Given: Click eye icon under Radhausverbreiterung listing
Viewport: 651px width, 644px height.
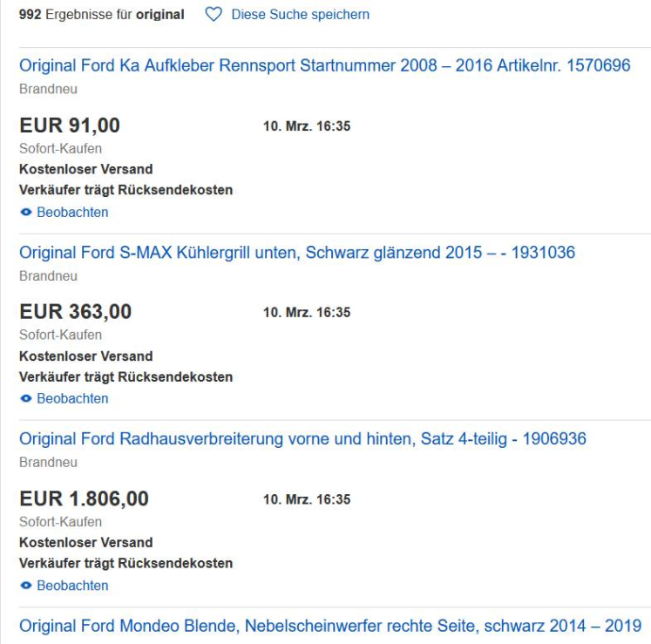Looking at the screenshot, I should (26, 586).
